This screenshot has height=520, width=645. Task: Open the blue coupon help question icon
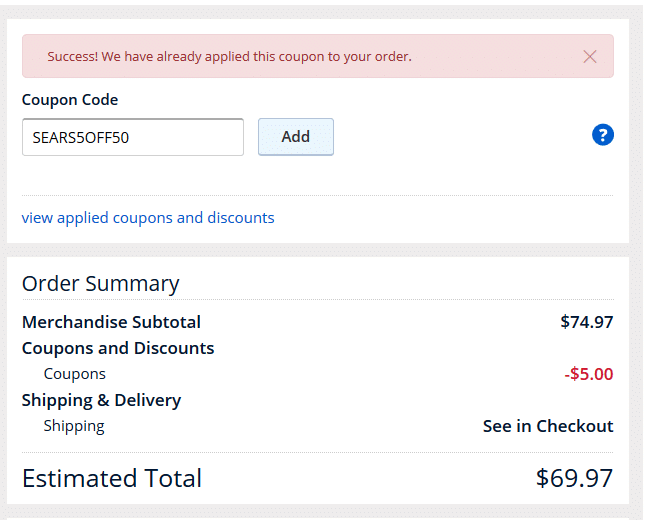tap(603, 135)
